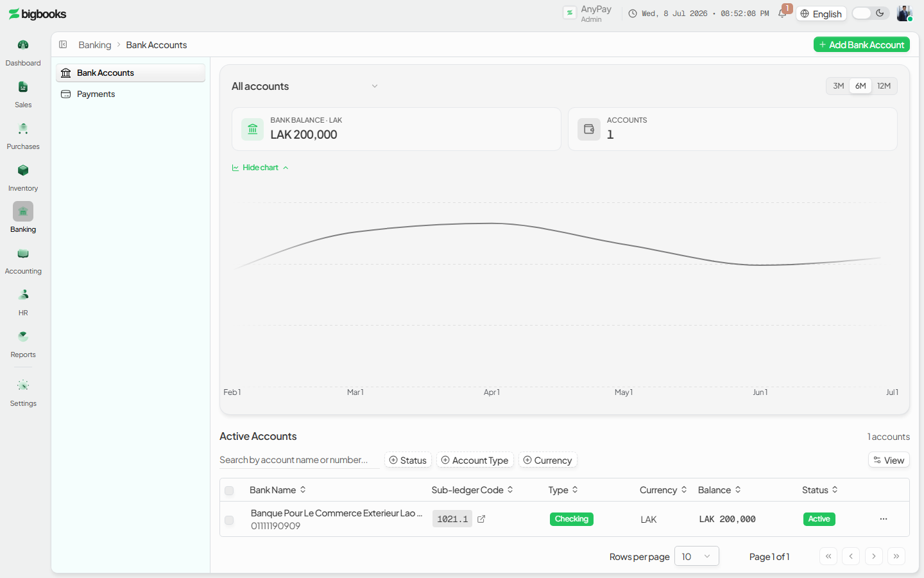Click the 1021.1 sub-ledger code
924x578 pixels.
click(452, 519)
